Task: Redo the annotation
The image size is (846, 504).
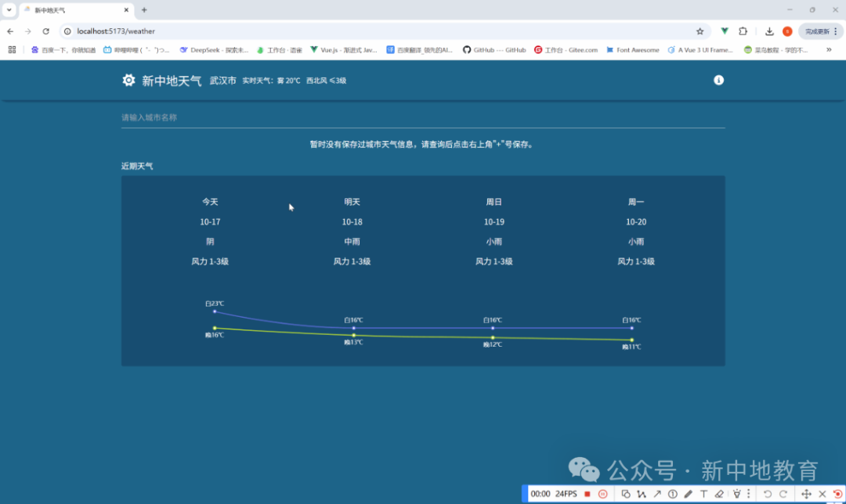Action: [783, 494]
